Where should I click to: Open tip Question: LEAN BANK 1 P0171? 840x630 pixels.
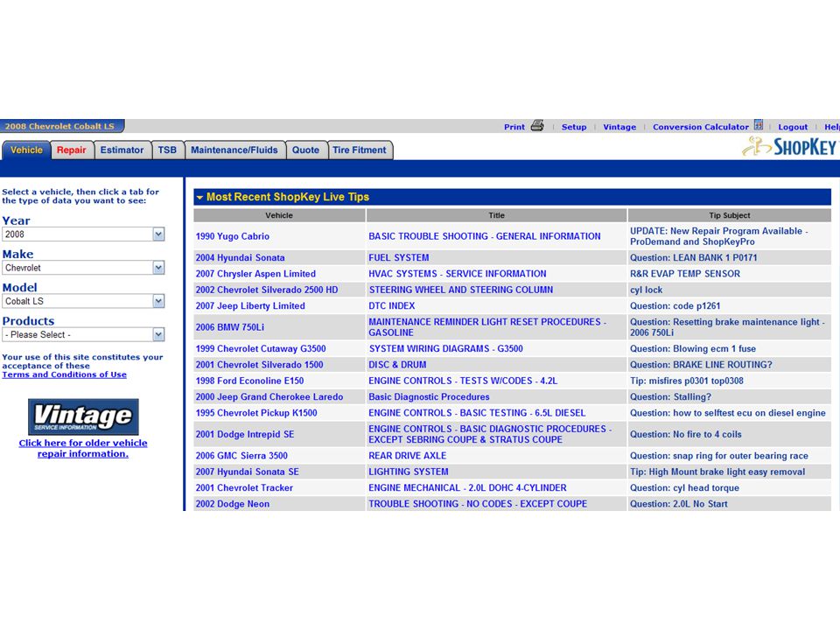coord(693,257)
